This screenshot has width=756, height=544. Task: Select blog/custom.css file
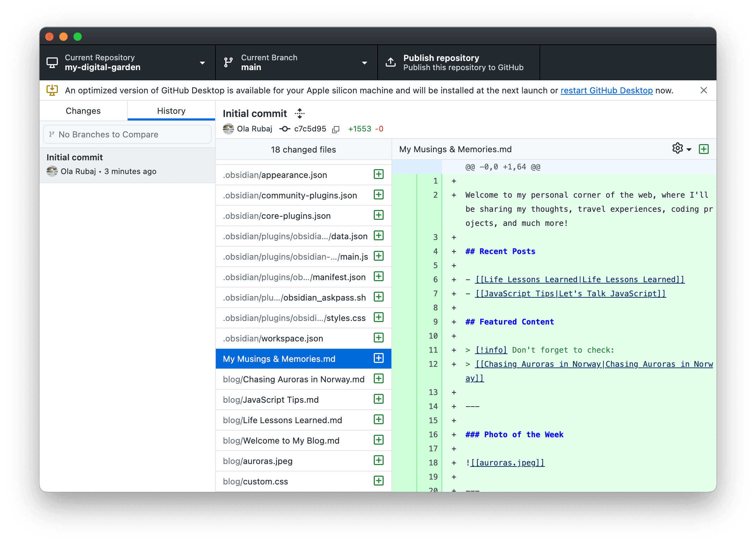coord(304,482)
